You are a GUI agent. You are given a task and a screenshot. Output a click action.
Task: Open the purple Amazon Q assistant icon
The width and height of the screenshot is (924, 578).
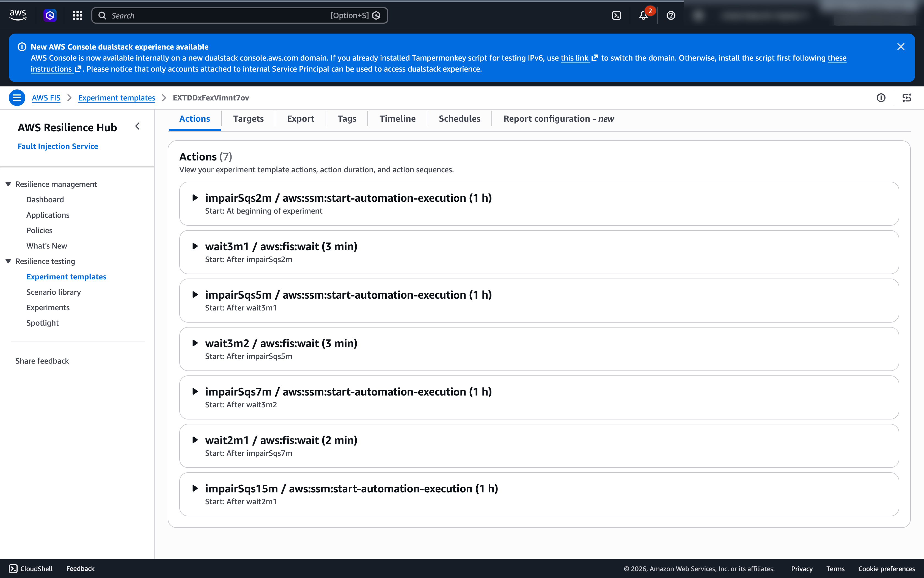pos(50,15)
